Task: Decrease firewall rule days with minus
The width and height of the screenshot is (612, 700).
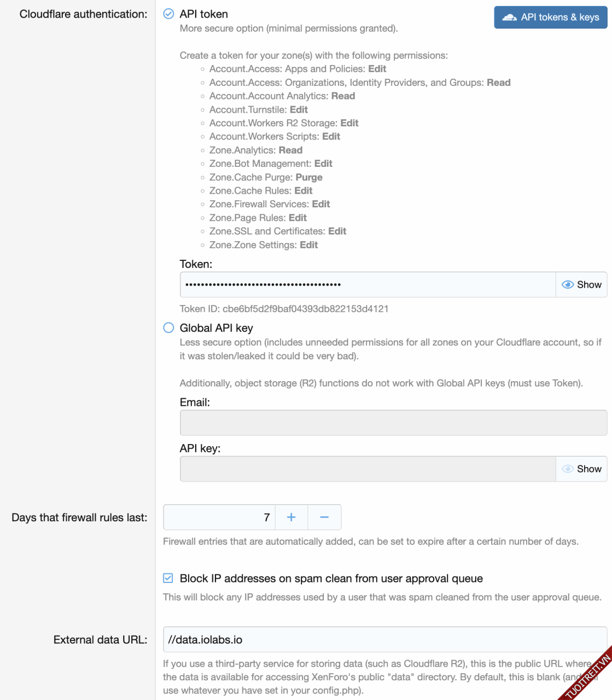Action: click(x=324, y=517)
